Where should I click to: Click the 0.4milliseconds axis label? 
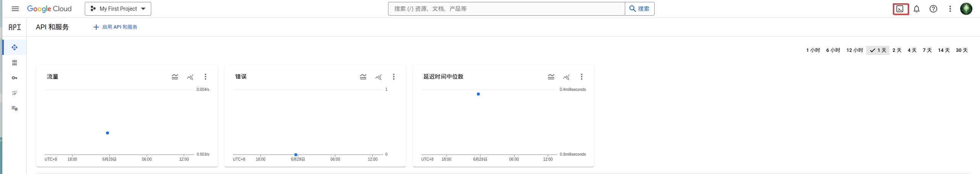click(573, 89)
